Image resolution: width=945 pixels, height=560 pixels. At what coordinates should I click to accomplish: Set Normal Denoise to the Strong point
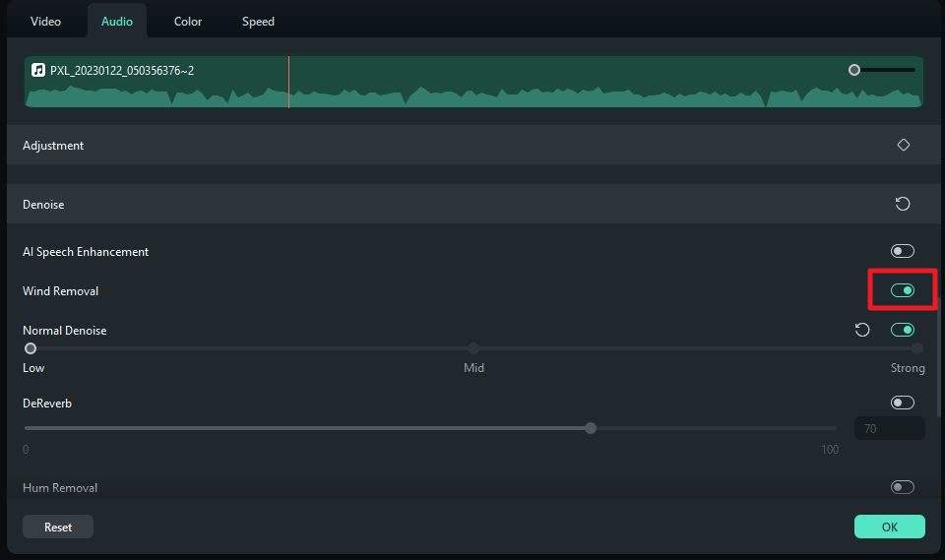pos(916,348)
